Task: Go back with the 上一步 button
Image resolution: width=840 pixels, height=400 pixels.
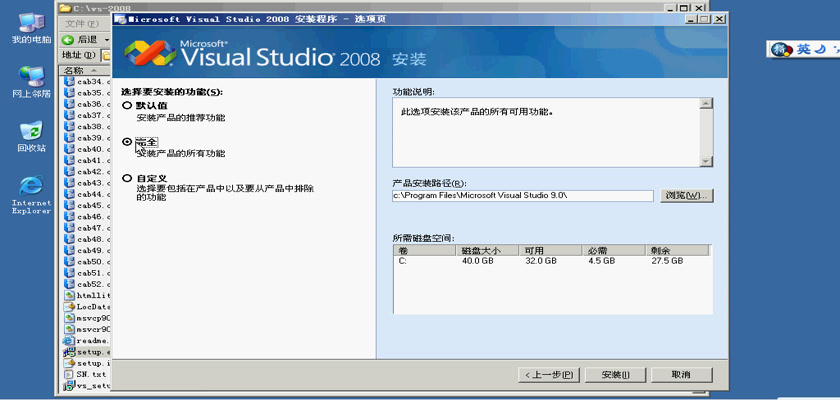Action: 549,375
